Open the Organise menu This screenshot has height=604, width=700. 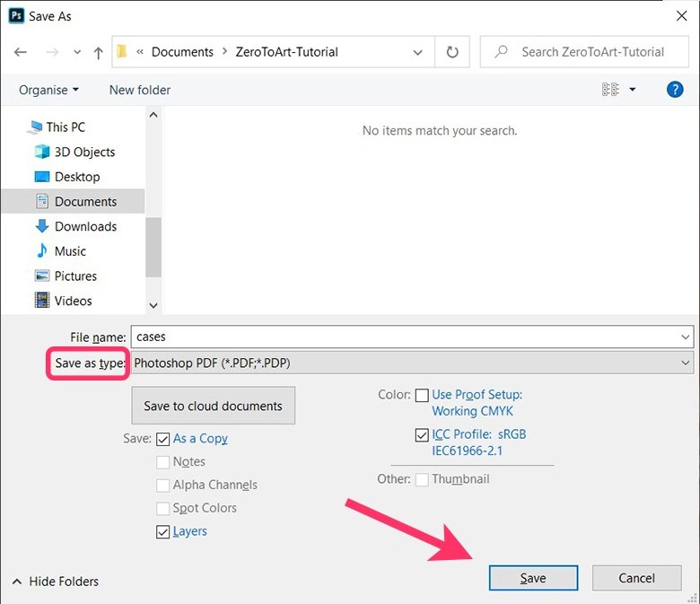pyautogui.click(x=48, y=90)
